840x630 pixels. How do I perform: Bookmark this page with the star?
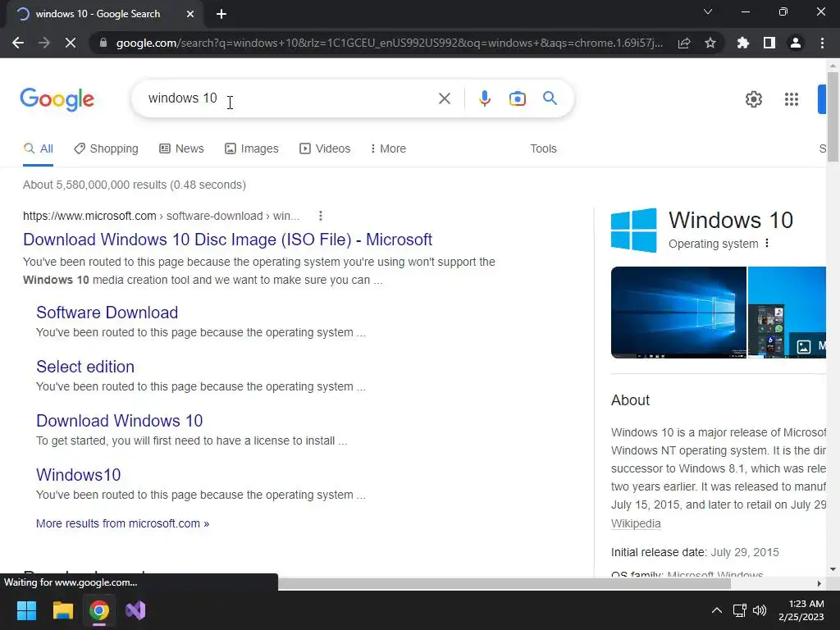[710, 43]
